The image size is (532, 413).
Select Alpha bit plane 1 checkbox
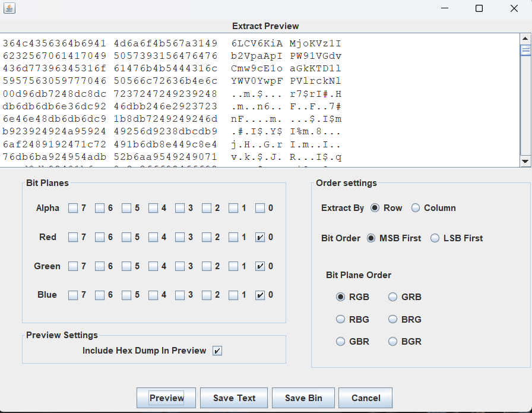click(x=233, y=208)
